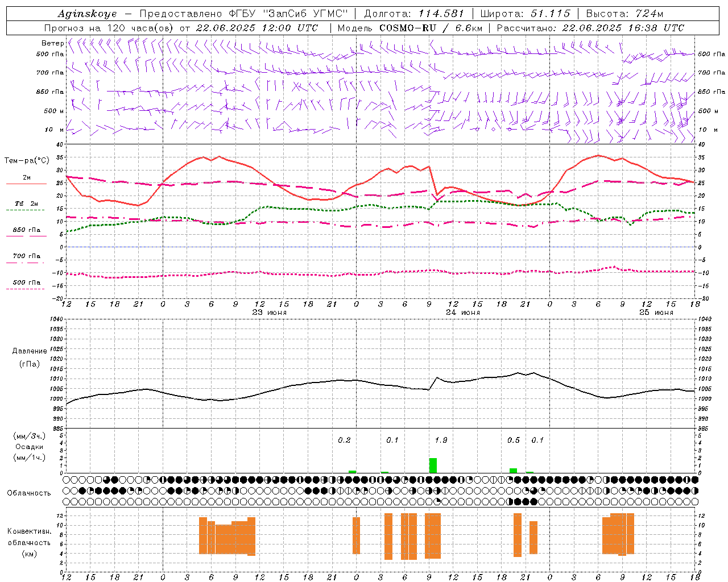The image size is (728, 582).
Task: Click the dashed line sample under Td 2м legend
Action: click(26, 210)
